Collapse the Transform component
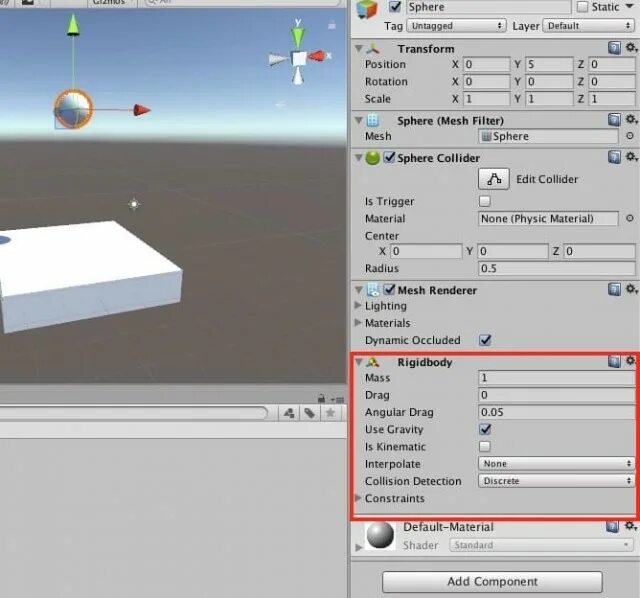The image size is (640, 598). tap(359, 49)
